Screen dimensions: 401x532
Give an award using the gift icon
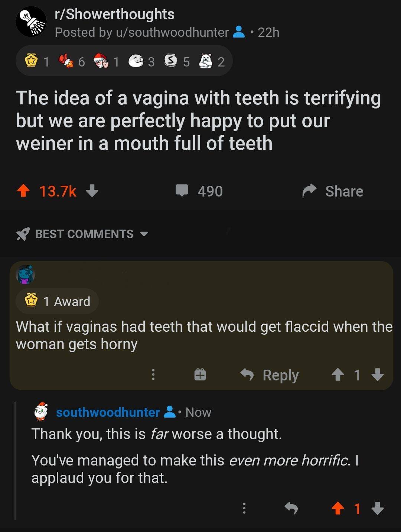[200, 375]
